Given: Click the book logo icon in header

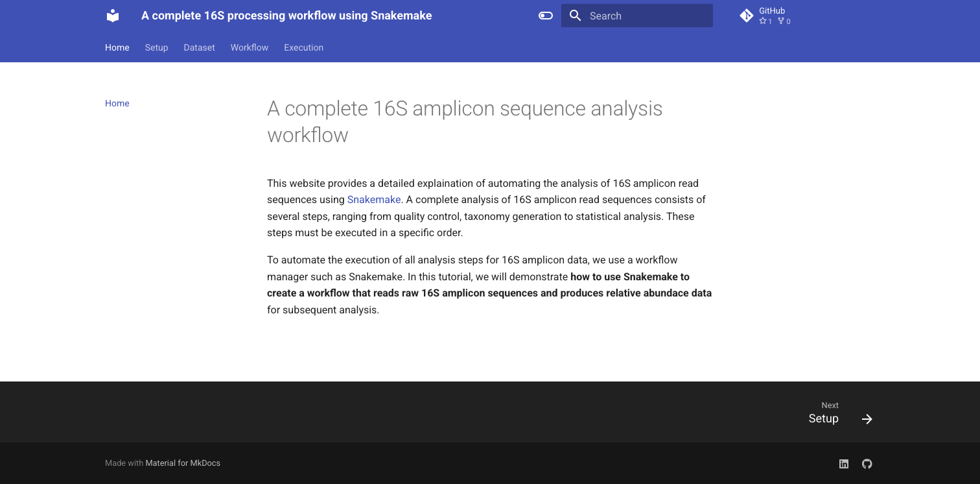Looking at the screenshot, I should coord(113,16).
